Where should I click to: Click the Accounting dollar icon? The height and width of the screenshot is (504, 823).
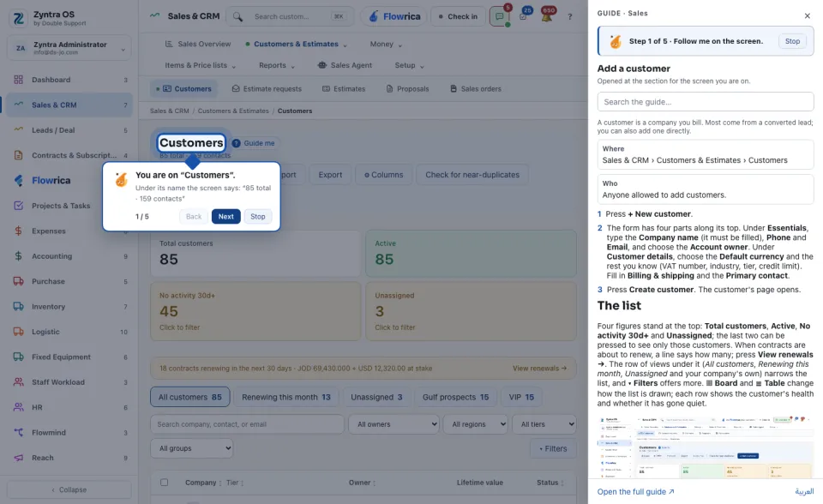[18, 256]
